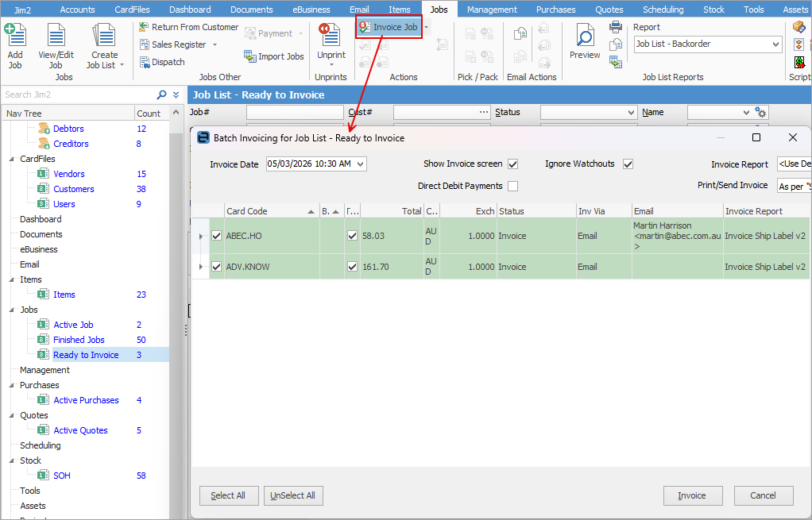The image size is (812, 520).
Task: Cancel the Batch Invoicing dialog
Action: click(764, 495)
